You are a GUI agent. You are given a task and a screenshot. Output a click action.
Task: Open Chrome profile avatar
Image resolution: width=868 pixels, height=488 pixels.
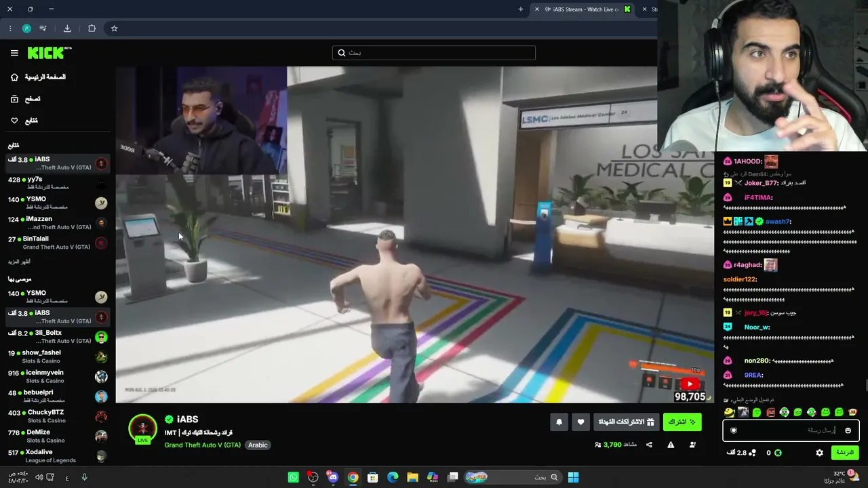pos(26,28)
